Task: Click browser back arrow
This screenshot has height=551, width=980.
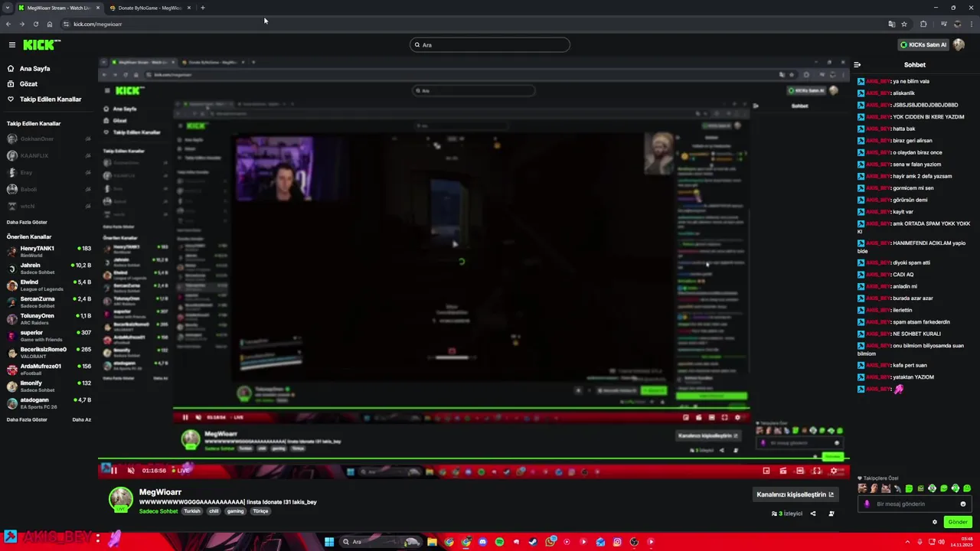Action: point(8,24)
